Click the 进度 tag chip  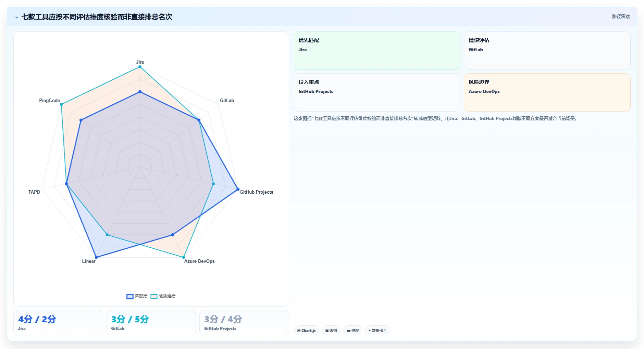click(353, 331)
